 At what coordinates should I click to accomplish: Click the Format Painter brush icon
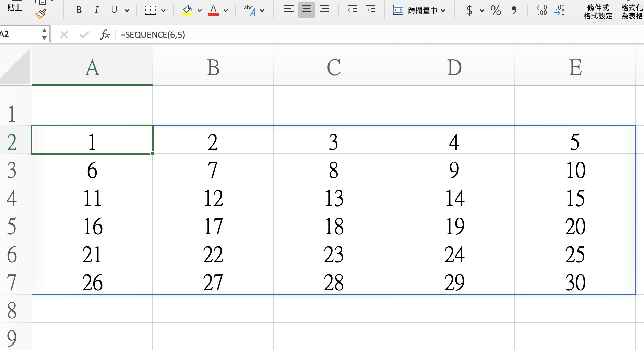(41, 14)
